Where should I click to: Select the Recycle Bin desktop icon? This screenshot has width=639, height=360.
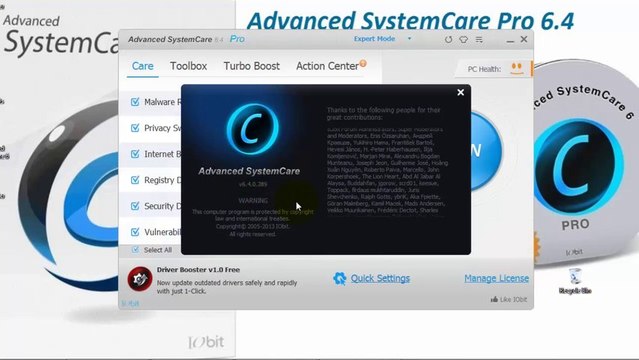pyautogui.click(x=575, y=280)
